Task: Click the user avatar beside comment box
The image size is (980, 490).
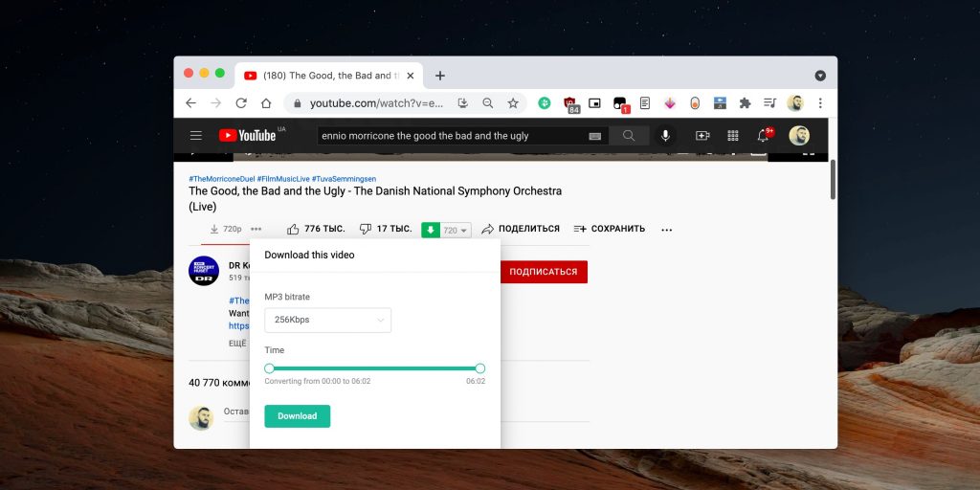Action: (201, 418)
